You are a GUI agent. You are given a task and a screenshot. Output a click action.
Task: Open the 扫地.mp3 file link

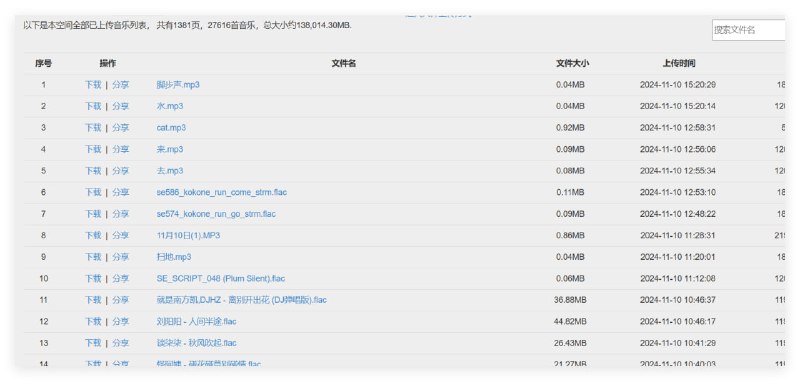click(x=174, y=257)
